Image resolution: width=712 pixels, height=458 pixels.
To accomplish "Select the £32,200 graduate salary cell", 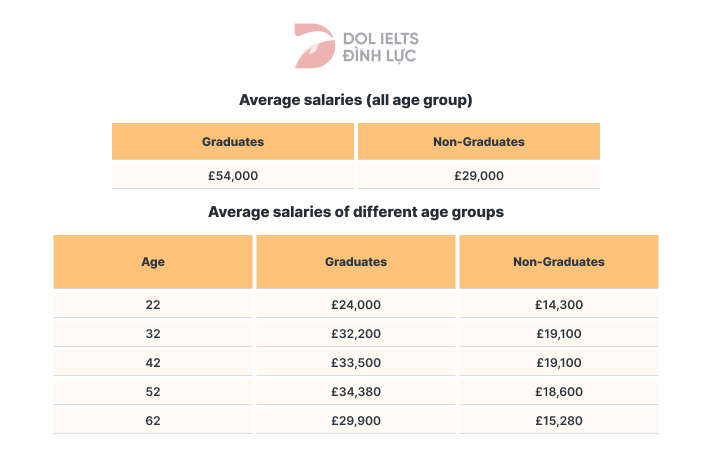I will pyautogui.click(x=356, y=333).
